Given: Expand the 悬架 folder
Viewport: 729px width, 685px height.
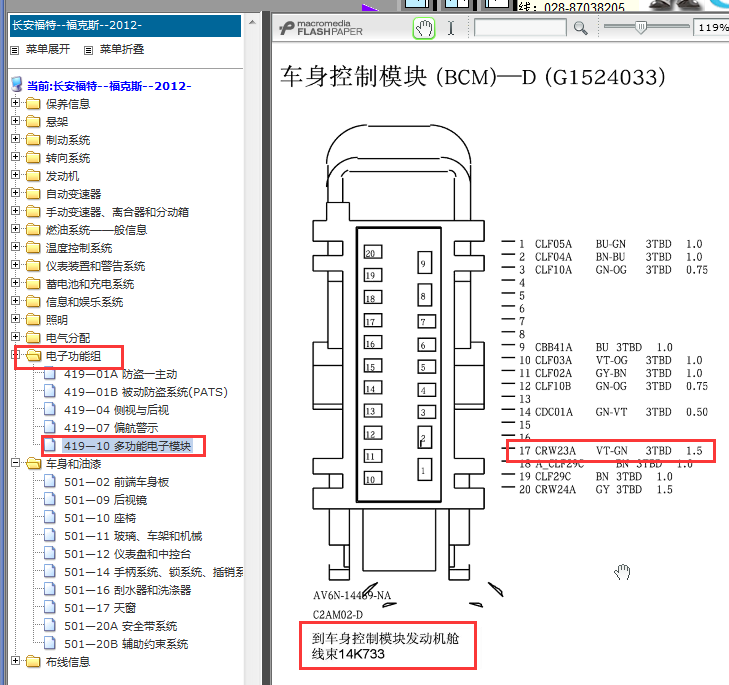Looking at the screenshot, I should coord(15,121).
